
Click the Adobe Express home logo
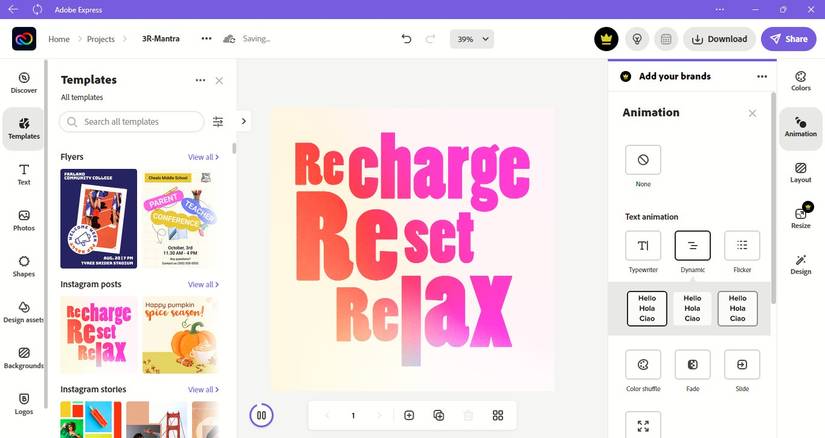coord(24,39)
